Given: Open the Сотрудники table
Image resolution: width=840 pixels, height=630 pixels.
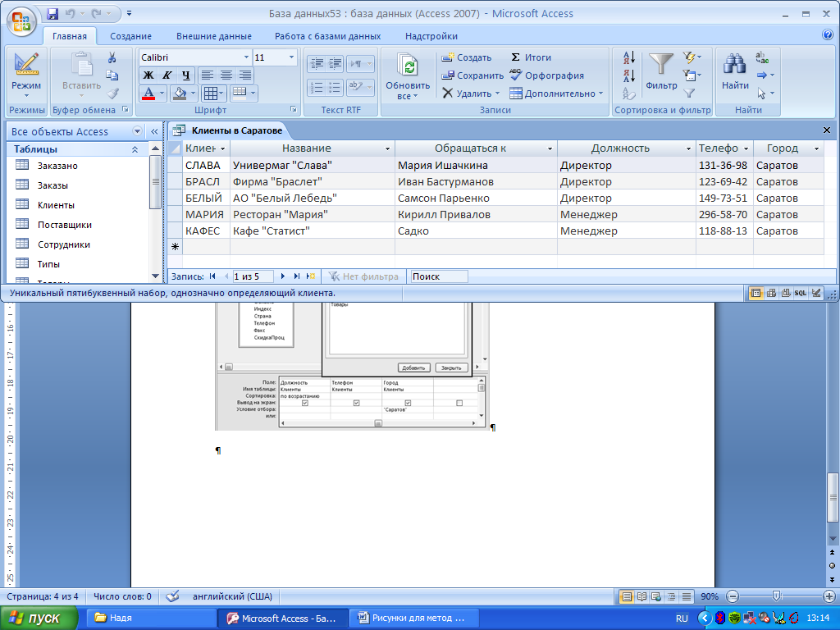Looking at the screenshot, I should 63,244.
